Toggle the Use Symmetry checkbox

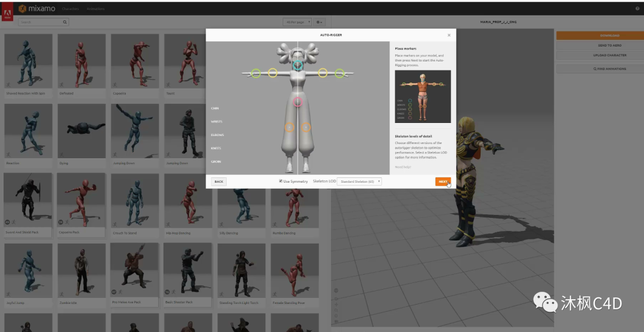(x=280, y=181)
